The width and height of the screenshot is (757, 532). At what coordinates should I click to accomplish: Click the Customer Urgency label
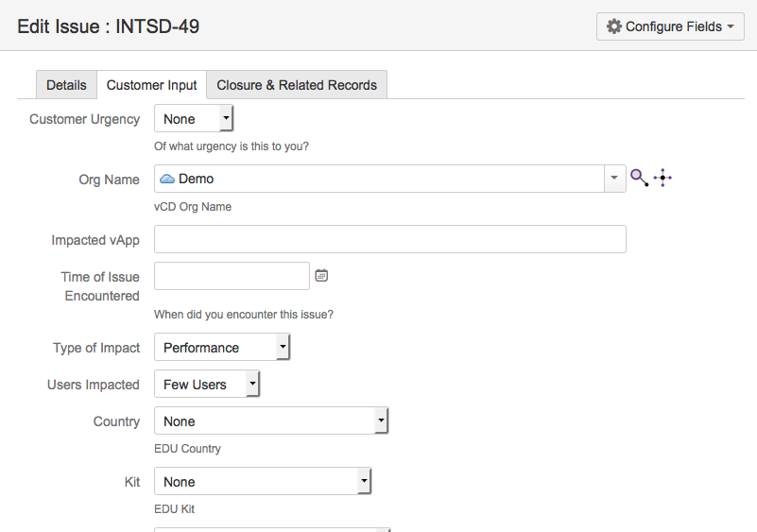tap(84, 119)
